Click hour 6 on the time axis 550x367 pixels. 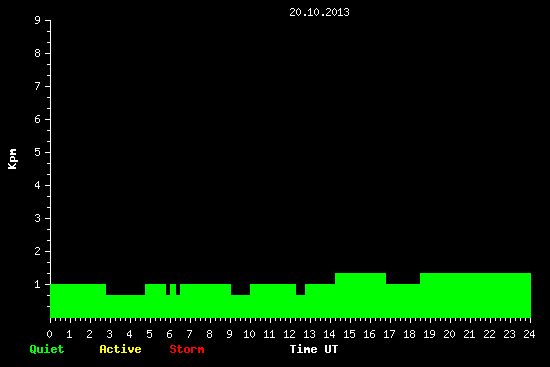[x=169, y=334]
